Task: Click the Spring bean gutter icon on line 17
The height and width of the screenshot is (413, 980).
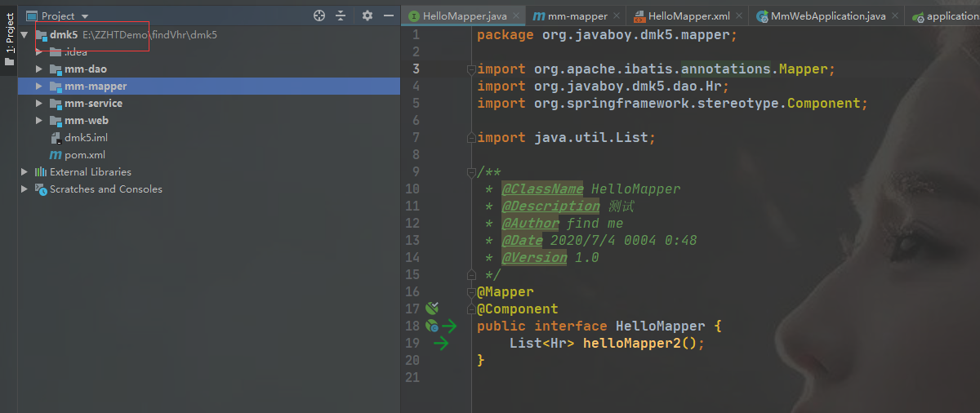Action: coord(432,309)
